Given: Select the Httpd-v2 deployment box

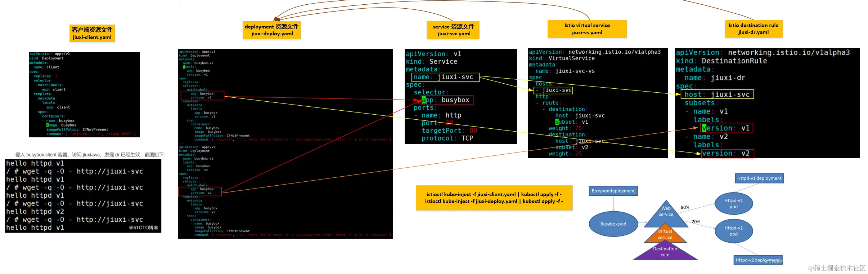Looking at the screenshot, I should tap(758, 260).
